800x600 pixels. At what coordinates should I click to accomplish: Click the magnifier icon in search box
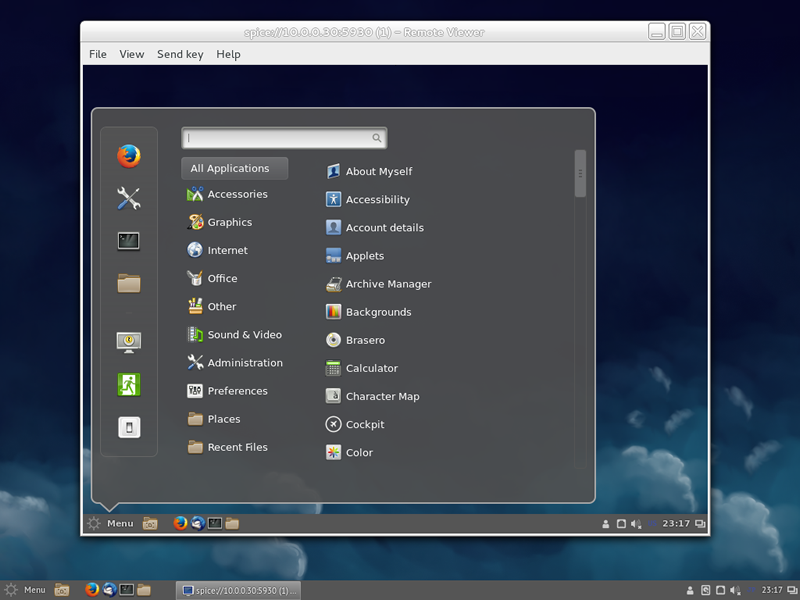377,138
